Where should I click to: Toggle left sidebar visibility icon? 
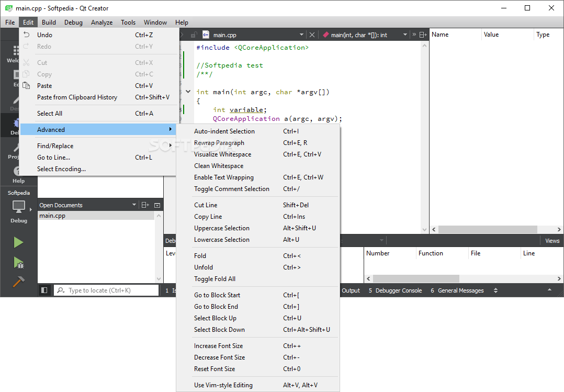44,290
